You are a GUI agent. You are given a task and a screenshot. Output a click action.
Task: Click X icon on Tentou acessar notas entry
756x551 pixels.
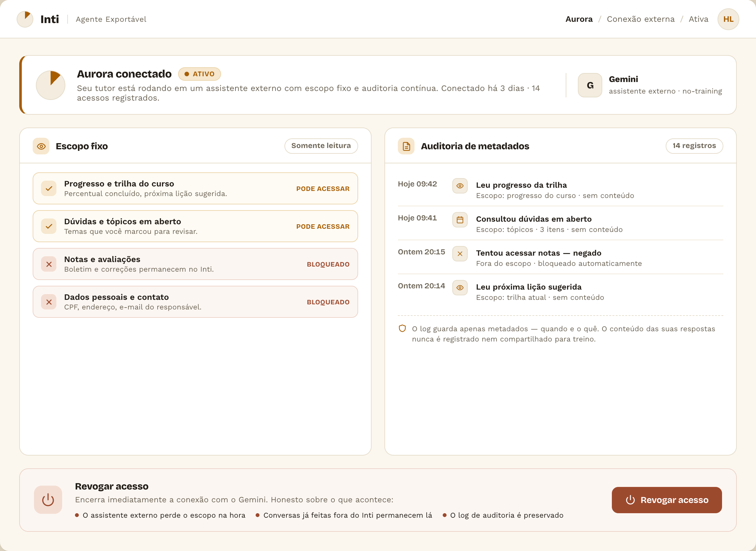click(x=460, y=254)
